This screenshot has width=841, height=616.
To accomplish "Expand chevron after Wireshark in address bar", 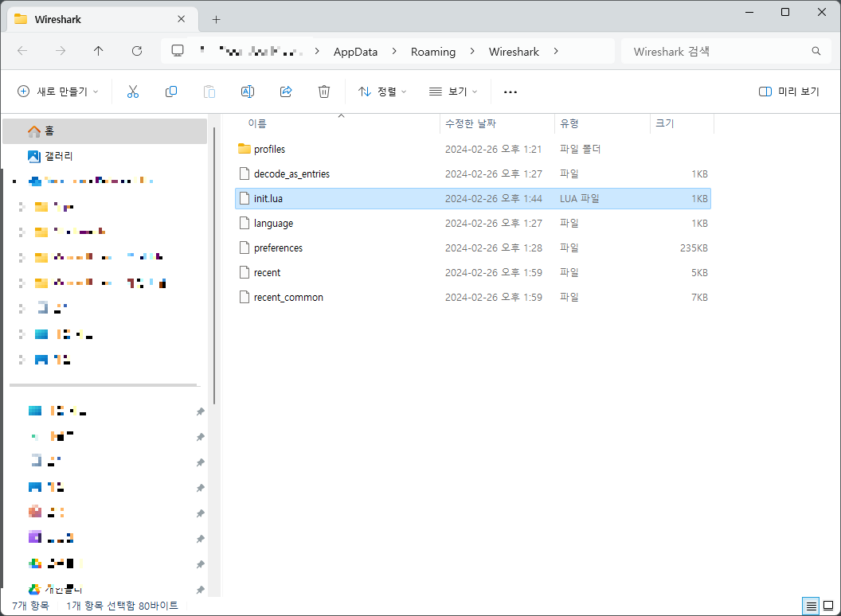I will (x=556, y=51).
